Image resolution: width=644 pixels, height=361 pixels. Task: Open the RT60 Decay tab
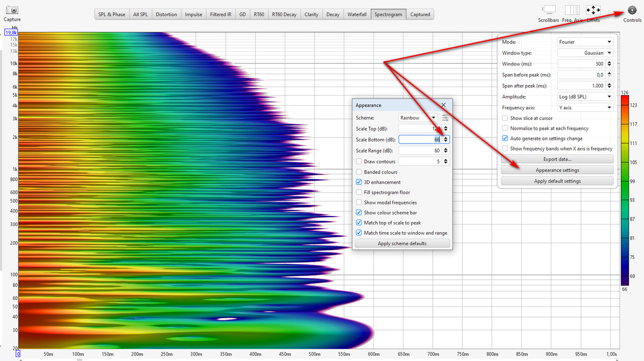coord(284,15)
